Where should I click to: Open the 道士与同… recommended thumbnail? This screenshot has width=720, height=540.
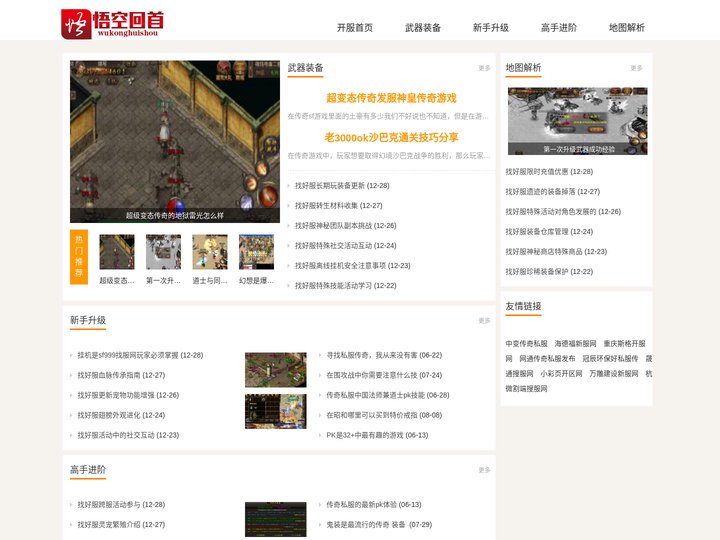point(210,259)
